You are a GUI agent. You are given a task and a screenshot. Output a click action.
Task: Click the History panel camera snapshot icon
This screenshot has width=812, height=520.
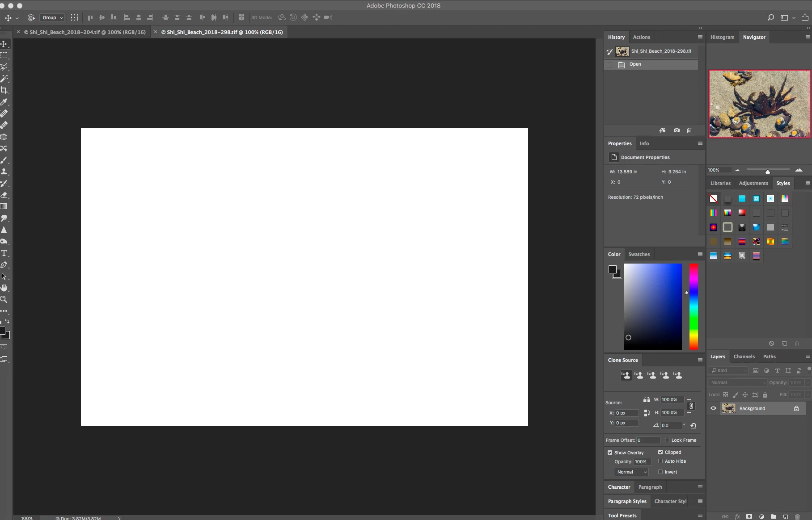click(x=677, y=130)
